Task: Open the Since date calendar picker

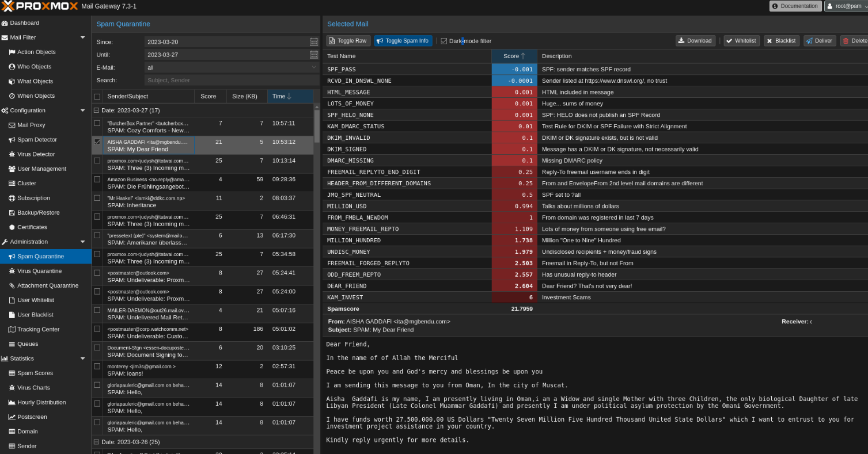Action: (314, 42)
